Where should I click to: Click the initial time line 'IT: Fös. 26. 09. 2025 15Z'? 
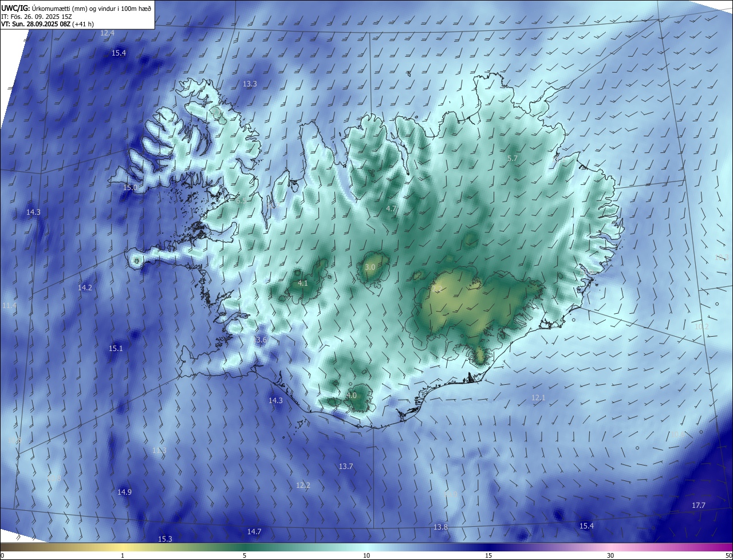(x=38, y=17)
